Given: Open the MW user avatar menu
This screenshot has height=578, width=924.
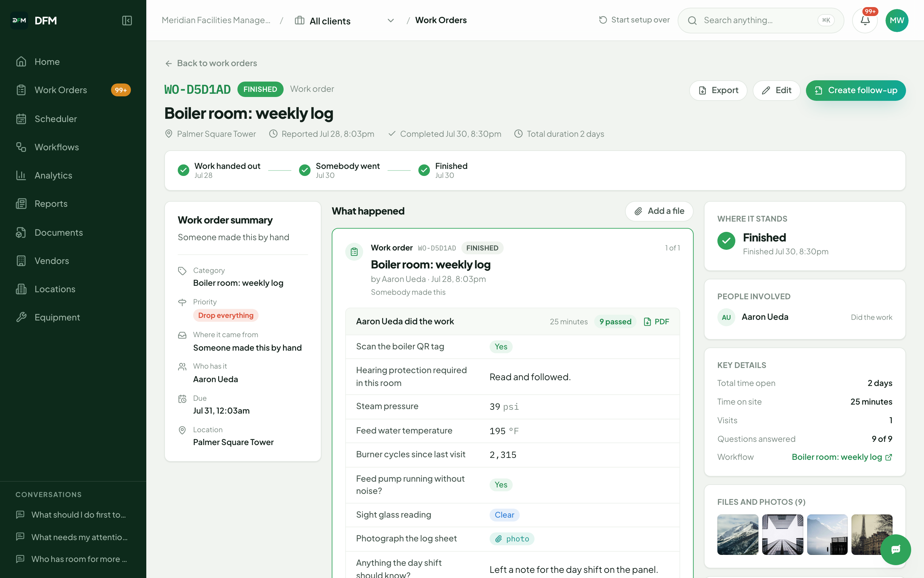Looking at the screenshot, I should [896, 20].
